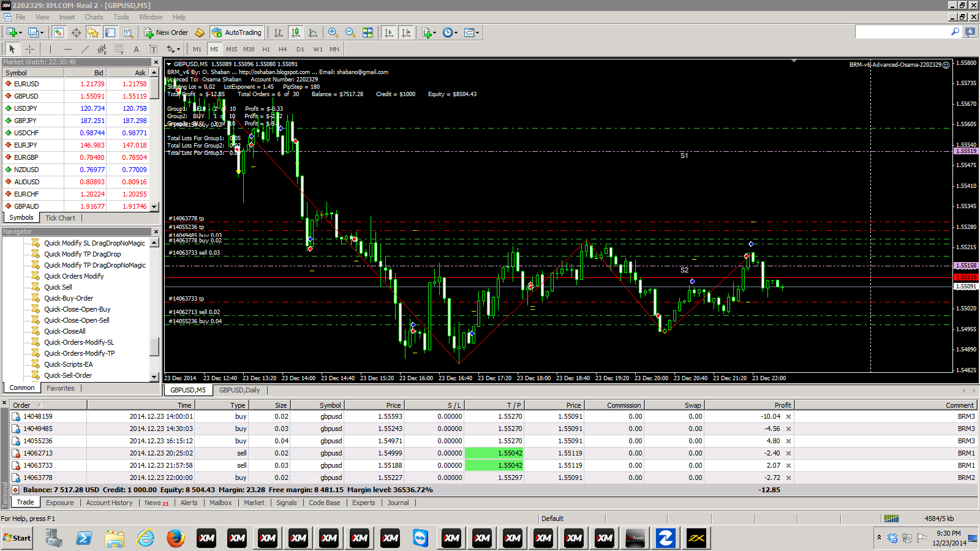Open the Insert menu
The height and width of the screenshot is (551, 980).
tap(67, 17)
